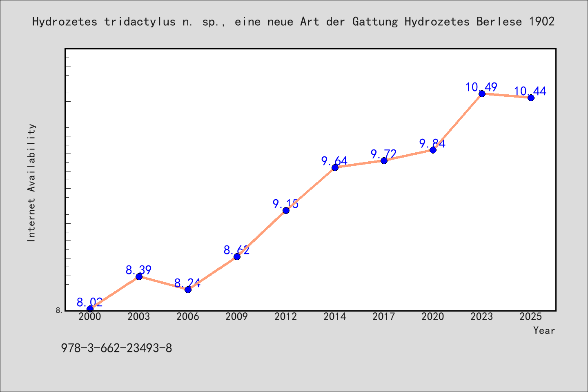Select the Internet Availability axis label
The width and height of the screenshot is (588, 392).
tap(31, 183)
